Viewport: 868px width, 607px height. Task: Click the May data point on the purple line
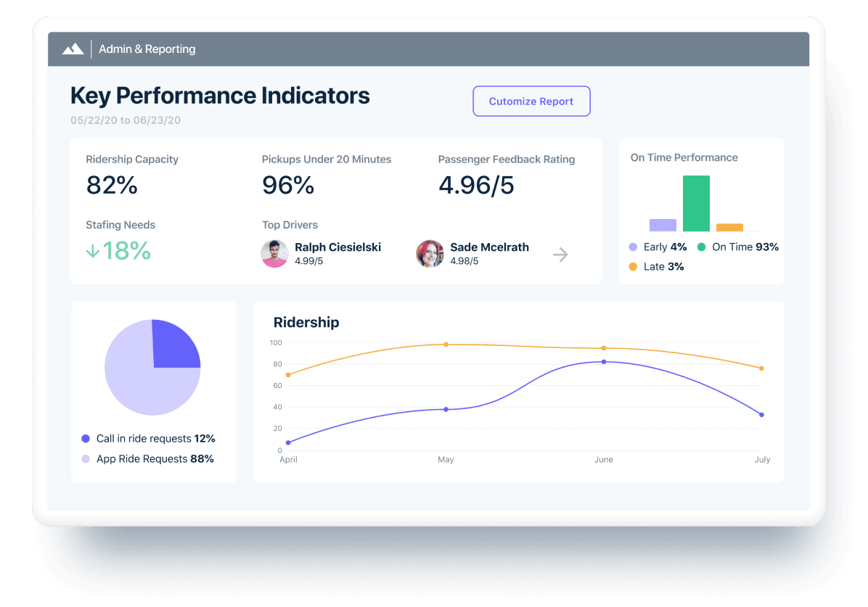pos(446,409)
